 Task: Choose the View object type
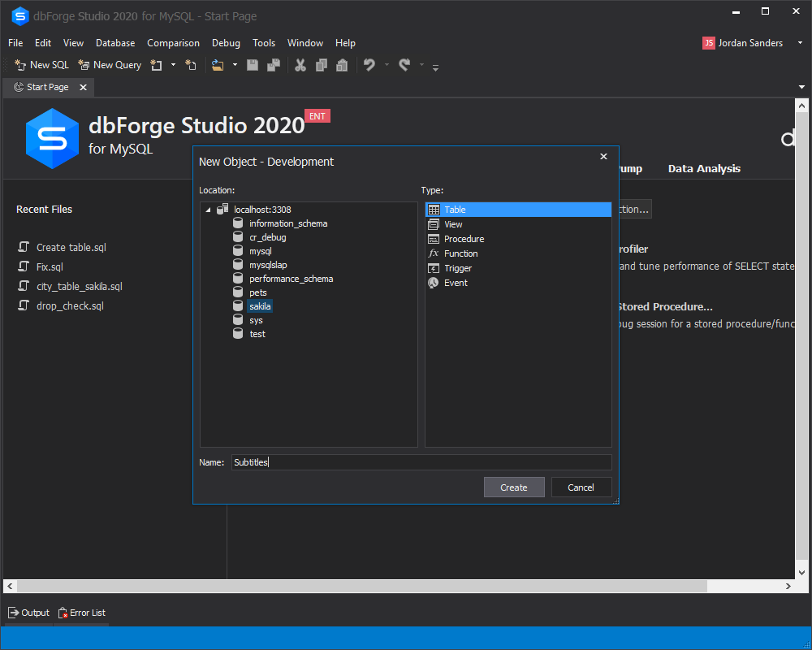(x=518, y=224)
